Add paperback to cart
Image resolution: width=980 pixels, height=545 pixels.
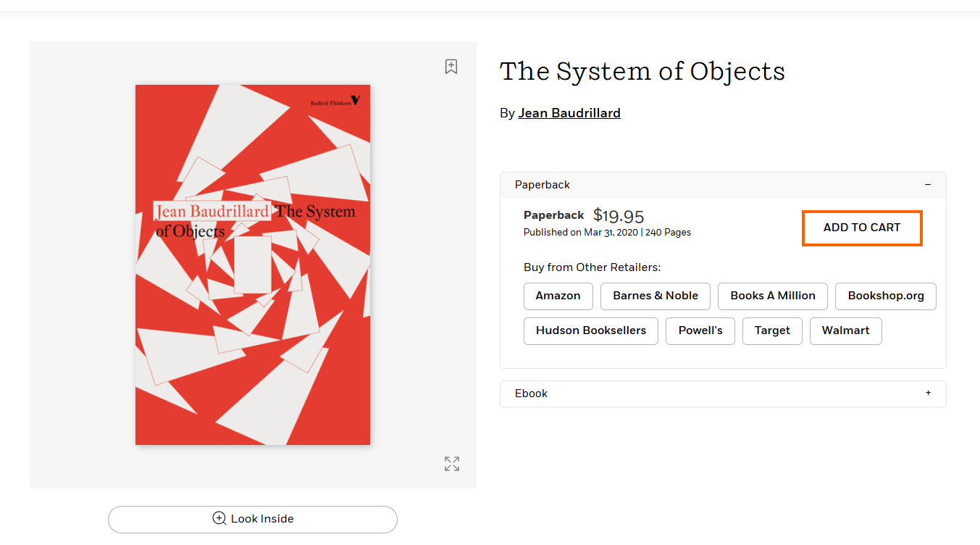tap(861, 228)
